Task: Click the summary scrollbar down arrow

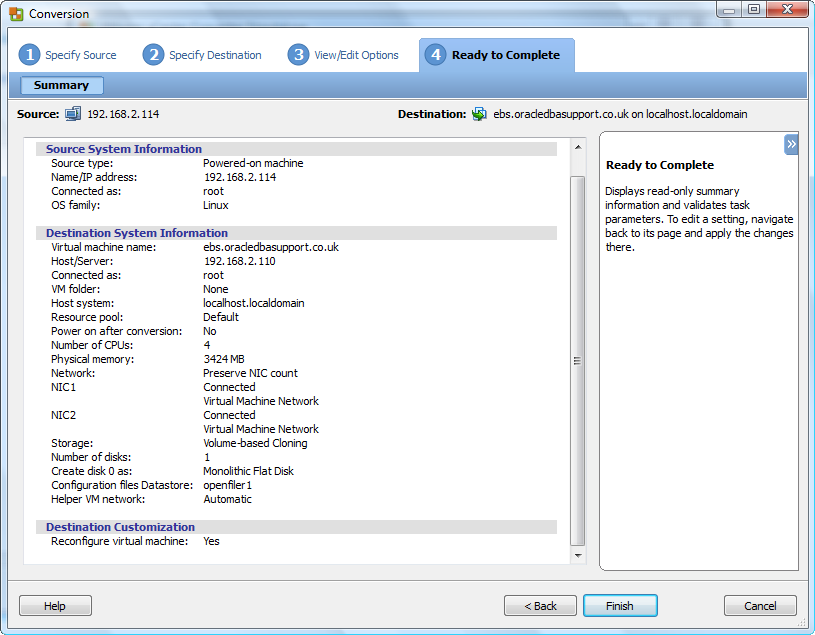Action: coord(577,554)
